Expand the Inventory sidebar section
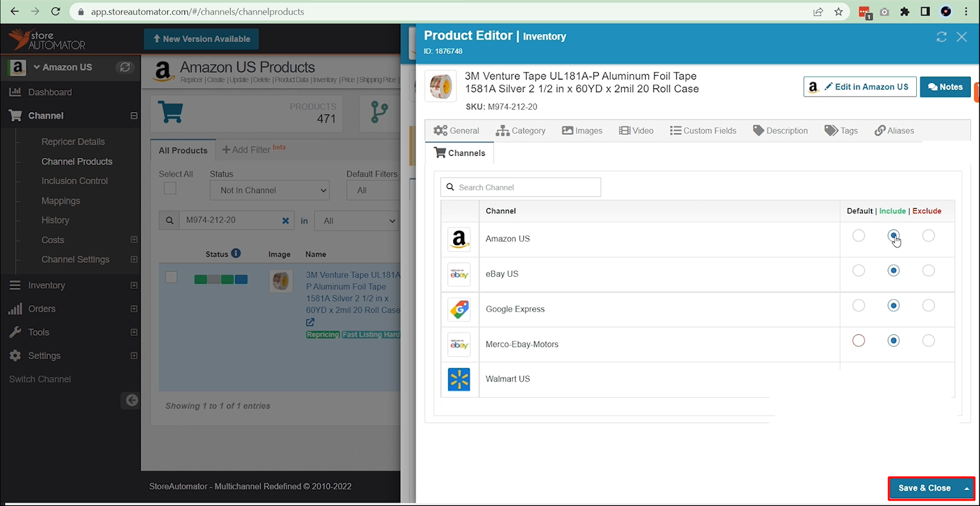The height and width of the screenshot is (506, 980). tap(134, 285)
